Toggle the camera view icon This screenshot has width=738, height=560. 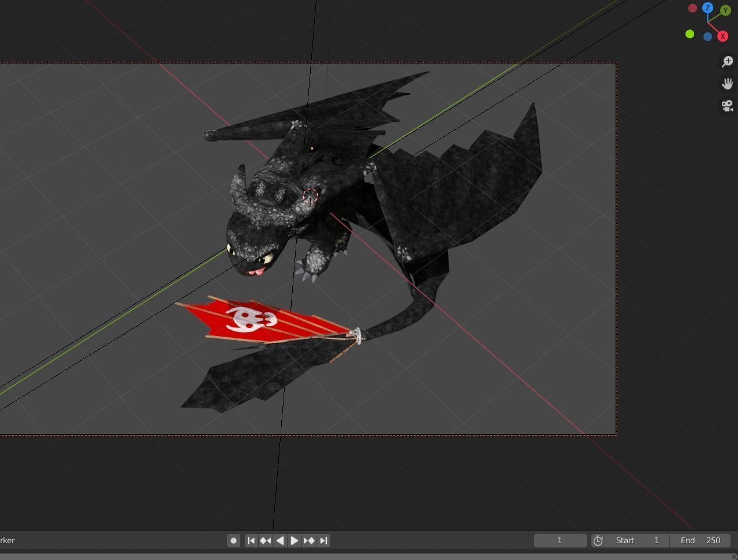(x=727, y=106)
